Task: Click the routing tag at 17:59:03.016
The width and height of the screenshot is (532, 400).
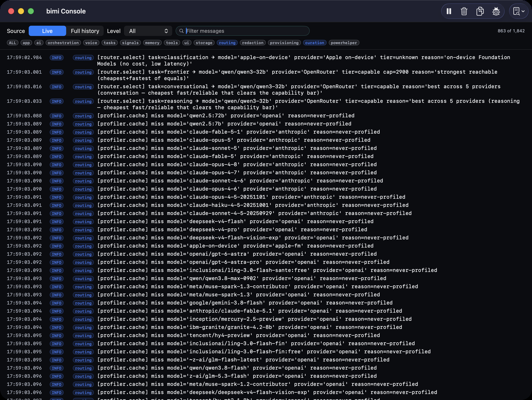Action: click(83, 87)
